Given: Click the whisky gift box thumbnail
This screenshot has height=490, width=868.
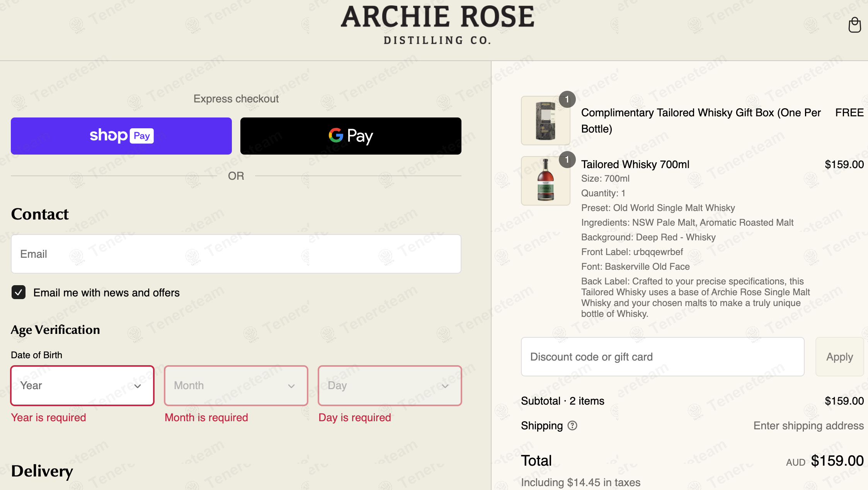Looking at the screenshot, I should point(545,121).
